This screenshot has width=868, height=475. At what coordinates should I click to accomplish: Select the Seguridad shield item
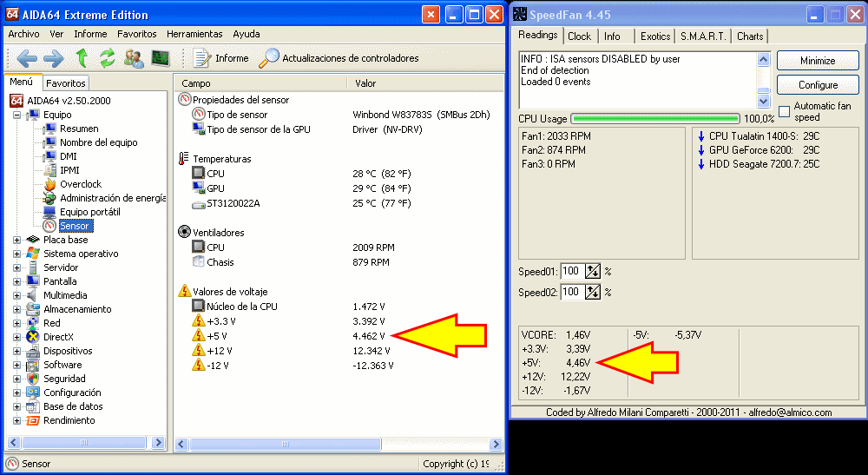[x=64, y=379]
